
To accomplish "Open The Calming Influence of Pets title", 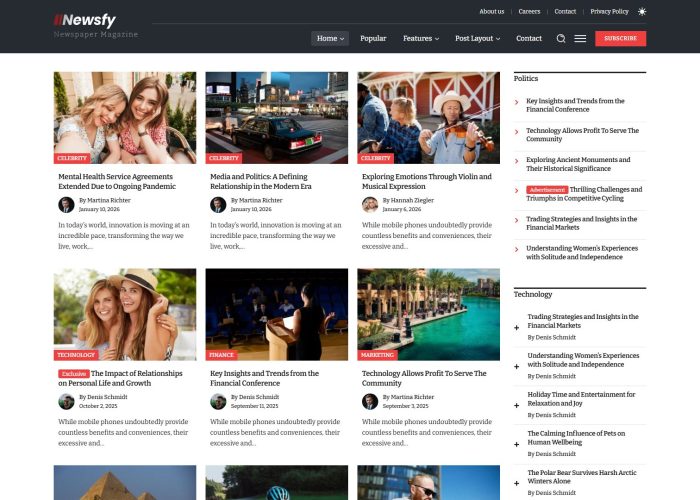I will pyautogui.click(x=576, y=438).
